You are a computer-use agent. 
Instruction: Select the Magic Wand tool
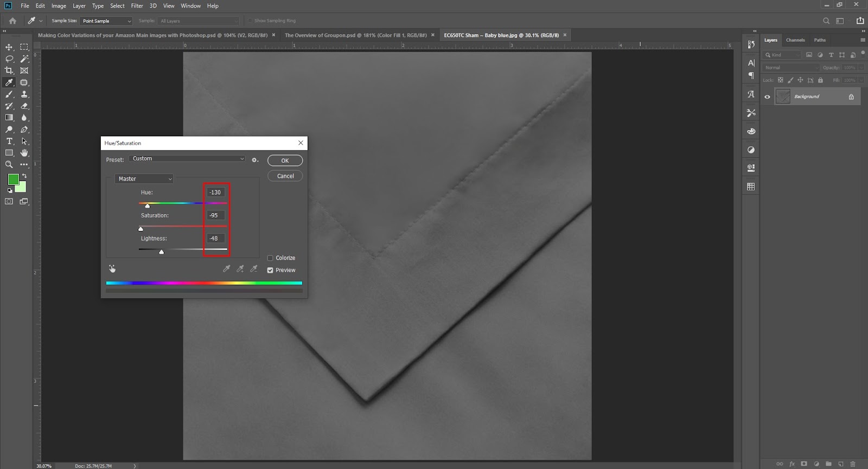(x=24, y=59)
